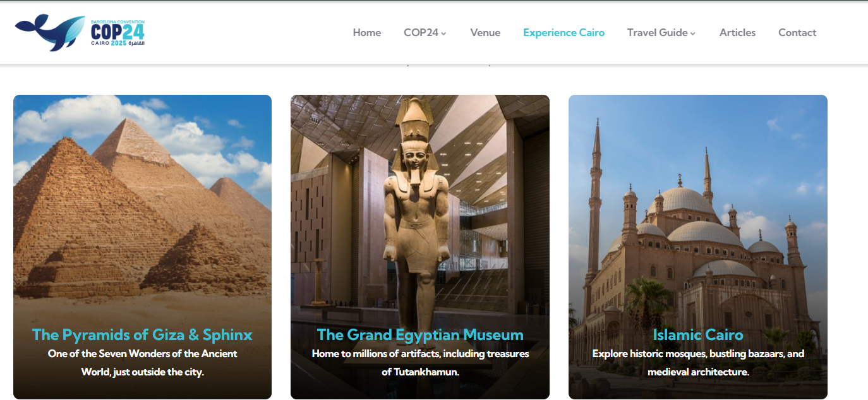Click the historic mosques description text
This screenshot has width=868, height=400.
tap(698, 363)
